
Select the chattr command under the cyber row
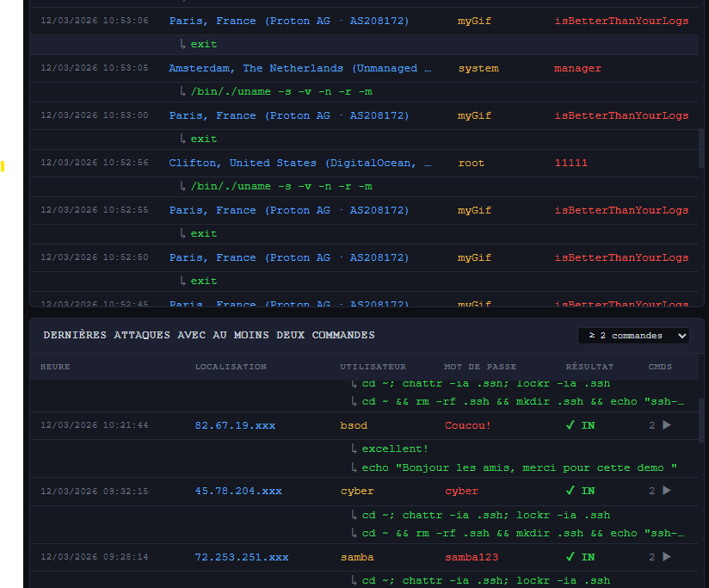click(486, 515)
